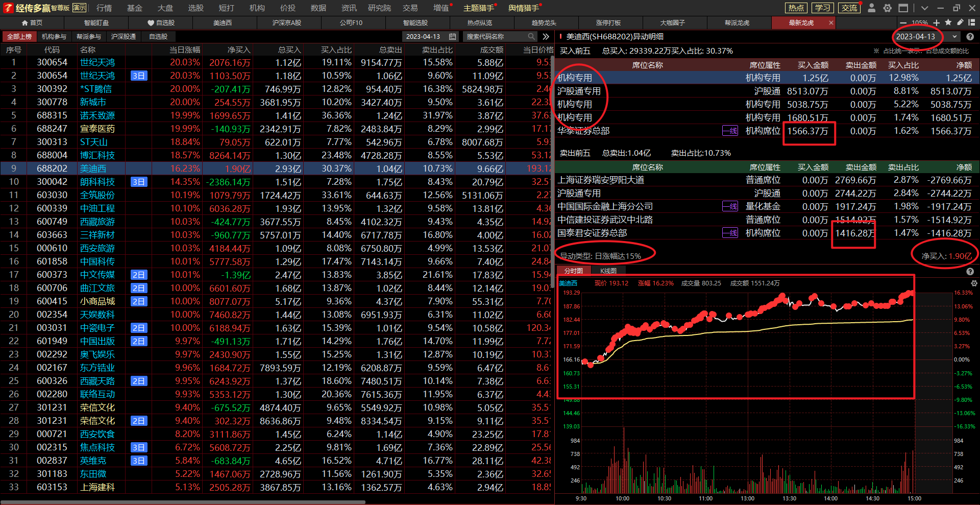Open the calendar date picker icon
The image size is (980, 505).
pos(452,36)
